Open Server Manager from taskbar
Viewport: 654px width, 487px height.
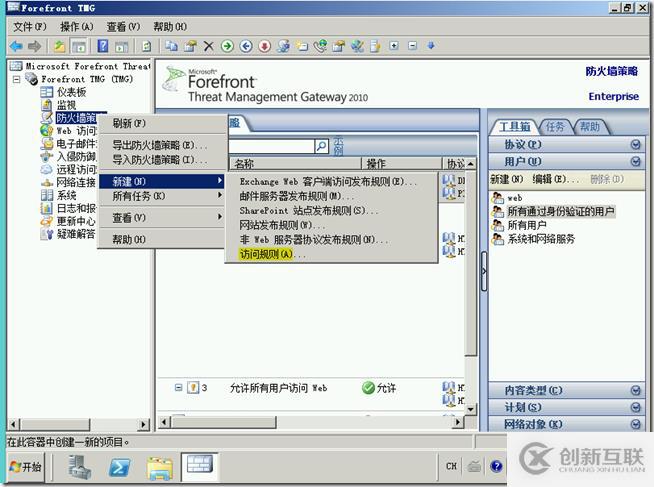pos(79,467)
